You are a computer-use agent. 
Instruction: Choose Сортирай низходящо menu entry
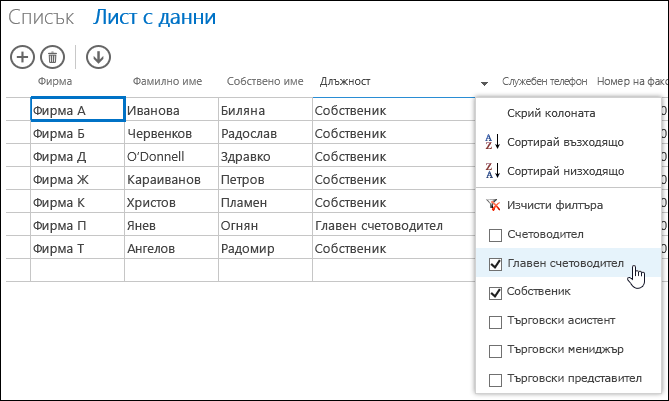tap(565, 171)
